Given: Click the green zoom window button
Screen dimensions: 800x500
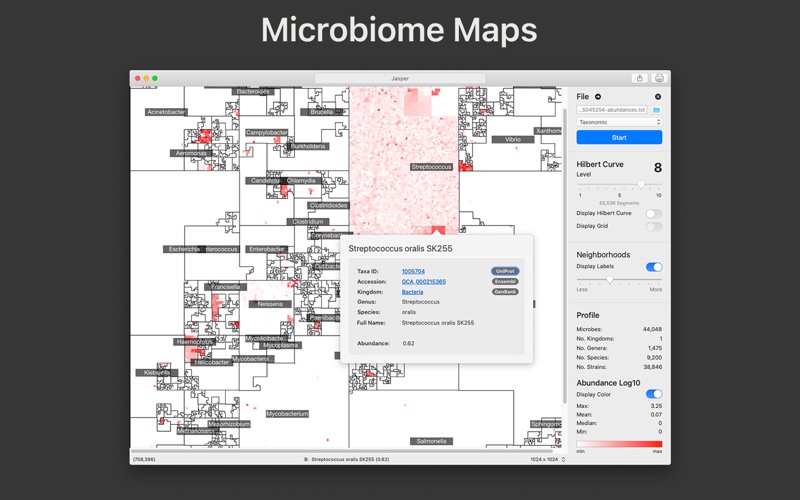Looking at the screenshot, I should tap(155, 78).
